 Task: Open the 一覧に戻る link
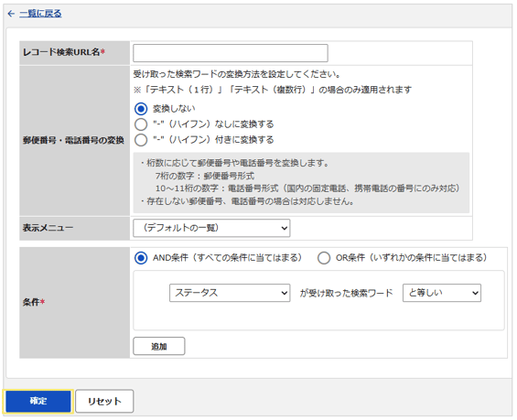(x=40, y=14)
